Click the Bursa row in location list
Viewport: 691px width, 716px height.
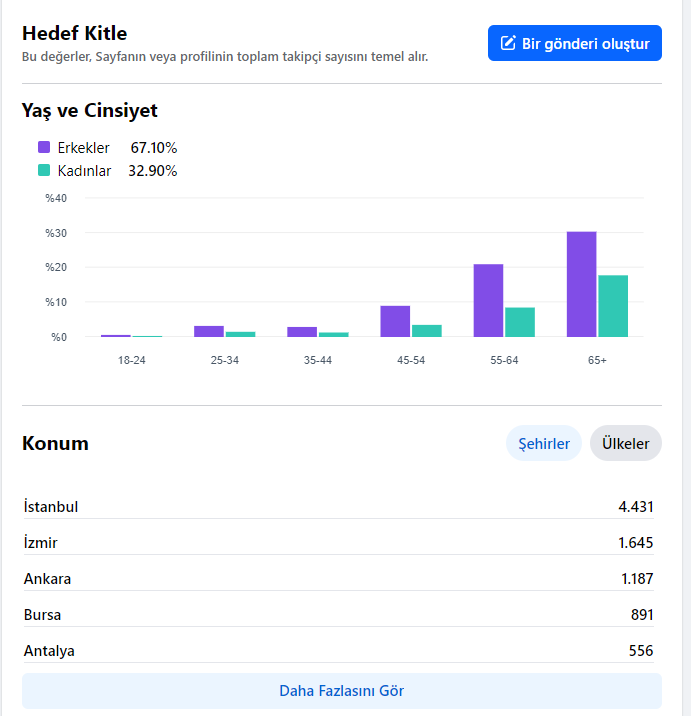[x=338, y=615]
